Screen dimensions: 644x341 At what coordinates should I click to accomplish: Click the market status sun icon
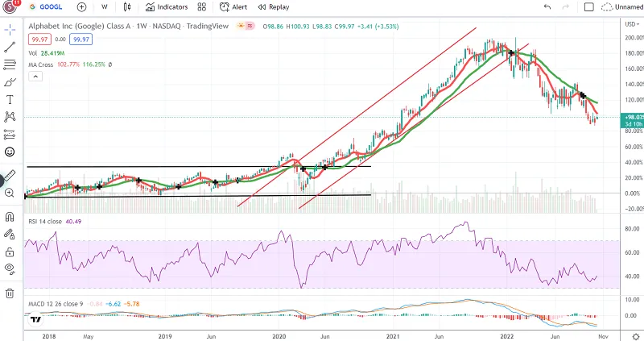pos(241,26)
